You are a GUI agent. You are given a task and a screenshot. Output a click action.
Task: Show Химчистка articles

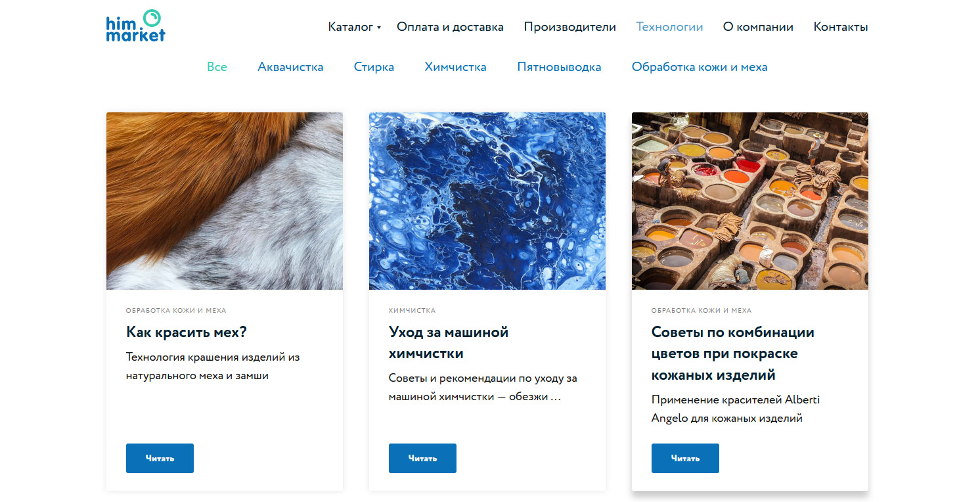455,66
